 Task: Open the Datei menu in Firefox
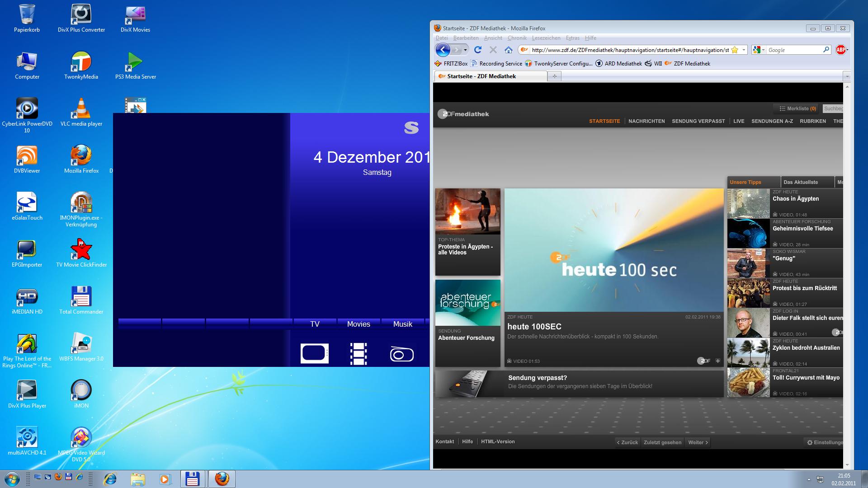tap(442, 38)
